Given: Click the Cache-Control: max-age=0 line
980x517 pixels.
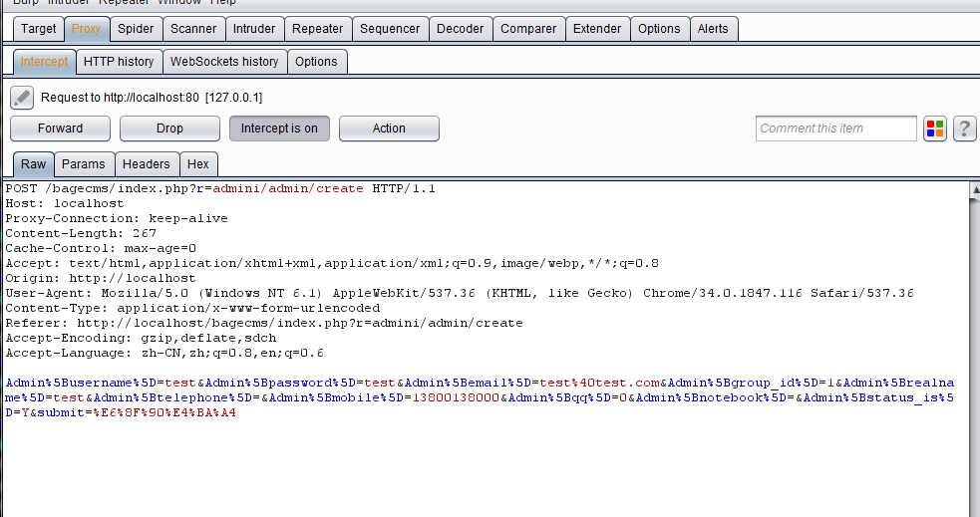Looking at the screenshot, I should (101, 248).
